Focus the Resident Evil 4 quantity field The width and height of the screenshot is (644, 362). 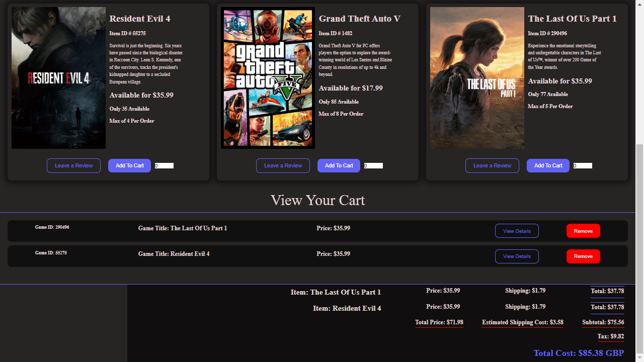[x=164, y=165]
